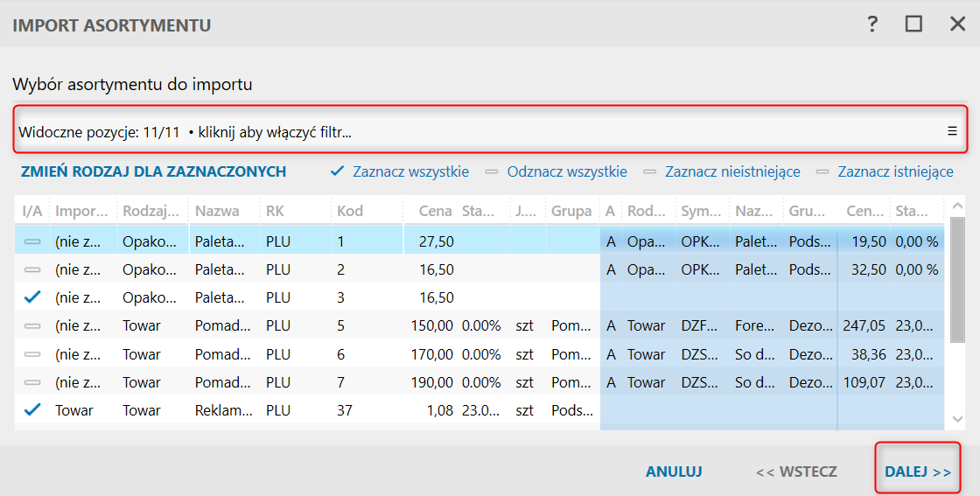The image size is (980, 496).
Task: Toggle import checkbox for row with Kod 1
Action: [32, 241]
